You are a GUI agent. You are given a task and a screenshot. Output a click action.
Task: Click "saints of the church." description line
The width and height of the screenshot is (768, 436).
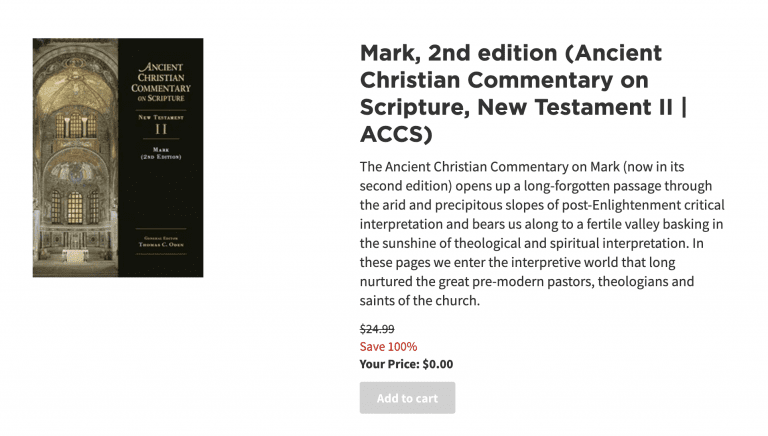point(419,300)
